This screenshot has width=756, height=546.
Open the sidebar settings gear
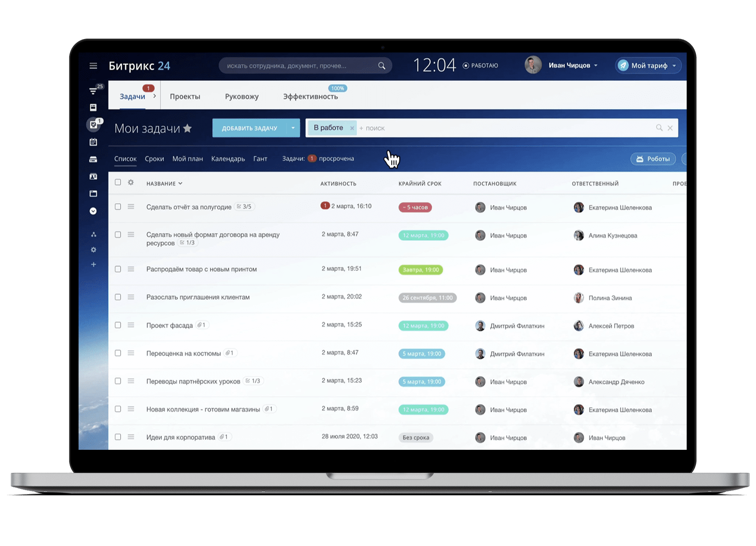click(94, 249)
